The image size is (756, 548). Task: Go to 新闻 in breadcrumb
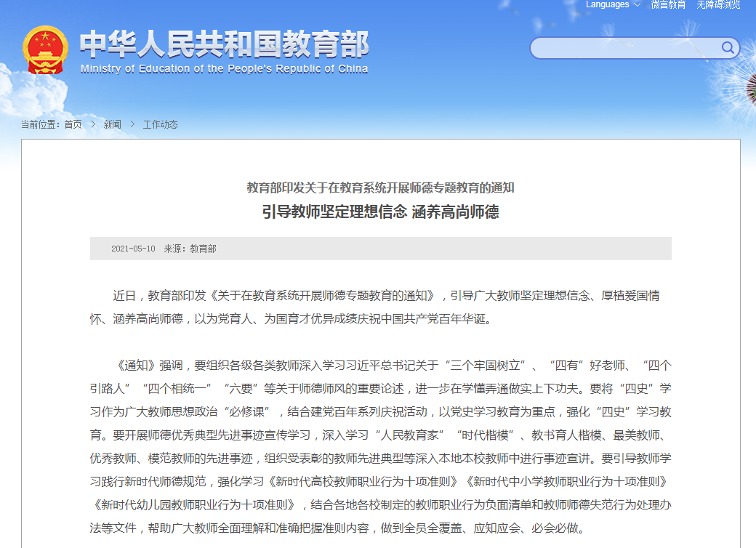(x=113, y=124)
